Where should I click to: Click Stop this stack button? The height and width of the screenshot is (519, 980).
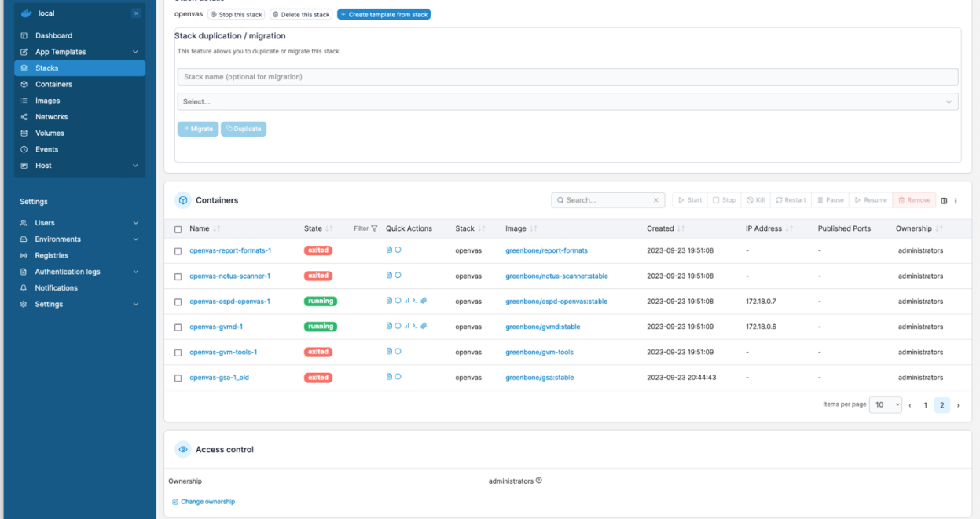coord(237,14)
